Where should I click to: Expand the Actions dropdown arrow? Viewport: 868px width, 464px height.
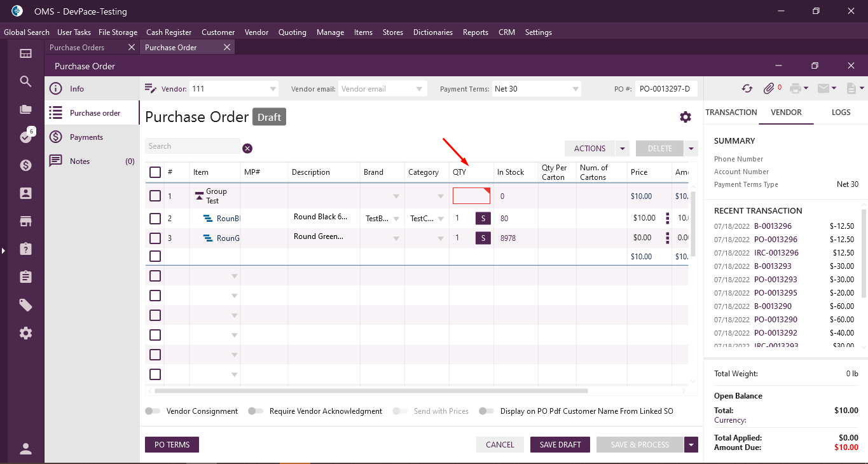(x=622, y=149)
